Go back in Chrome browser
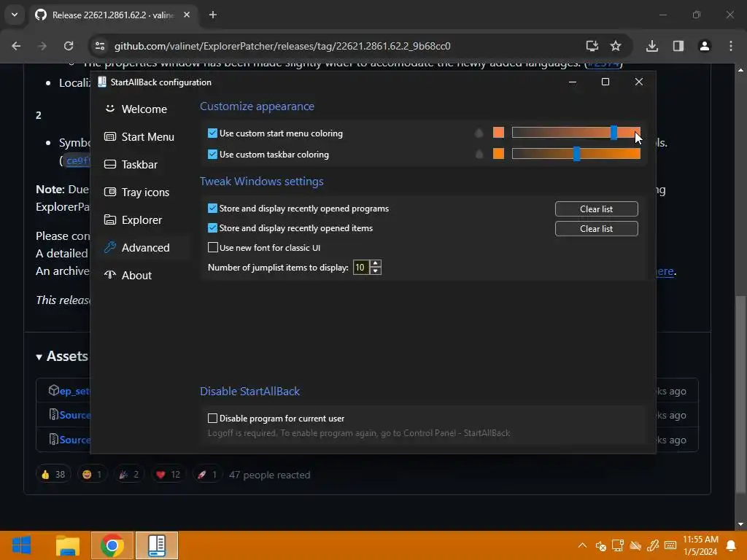 coord(16,46)
